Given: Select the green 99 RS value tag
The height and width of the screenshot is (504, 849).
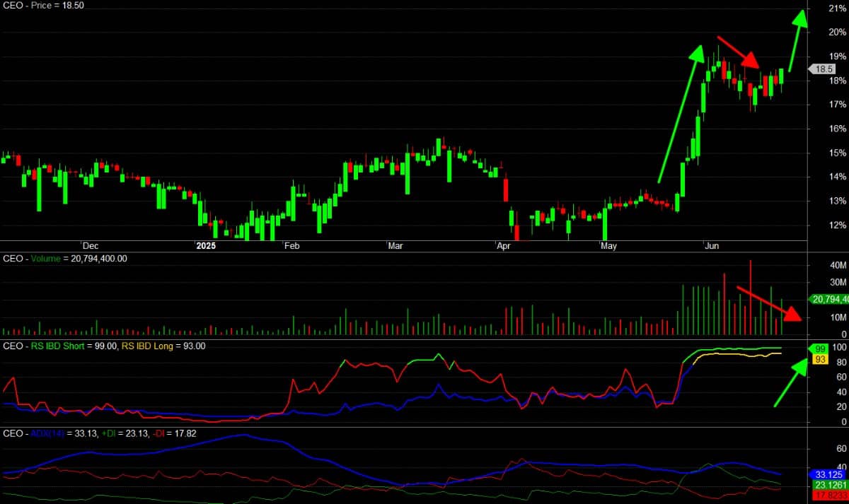Looking at the screenshot, I should [x=820, y=349].
